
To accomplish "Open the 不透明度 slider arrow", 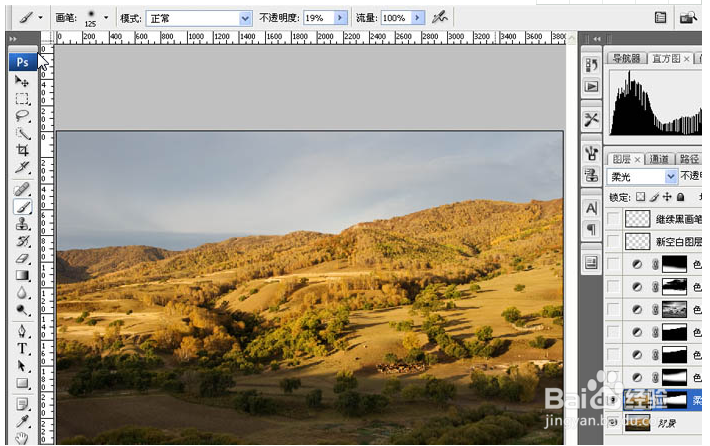I will point(340,18).
